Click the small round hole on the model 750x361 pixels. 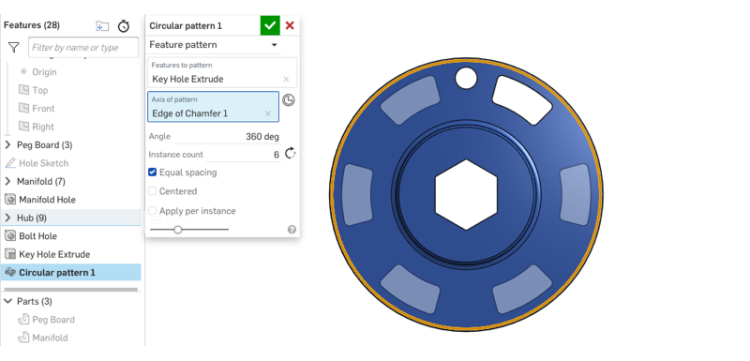[466, 78]
